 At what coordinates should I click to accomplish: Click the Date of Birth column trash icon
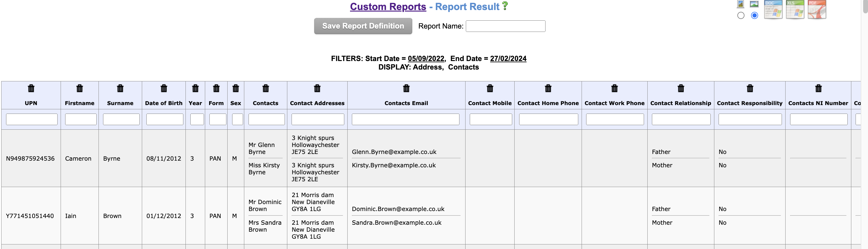pos(164,88)
